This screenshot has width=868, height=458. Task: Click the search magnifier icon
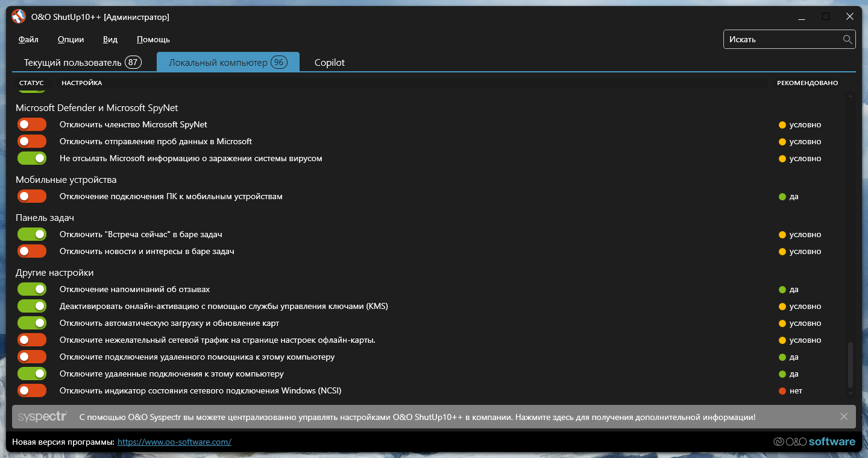coord(848,39)
